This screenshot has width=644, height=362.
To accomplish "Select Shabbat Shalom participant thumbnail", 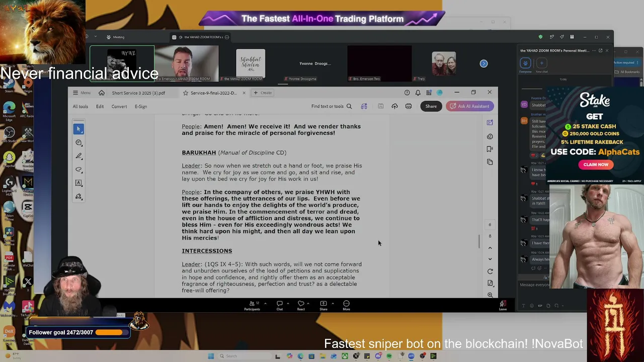I will tap(251, 63).
